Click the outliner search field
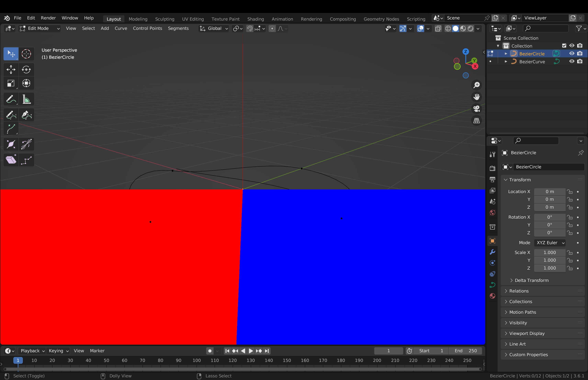Image resolution: width=588 pixels, height=380 pixels. tap(545, 29)
